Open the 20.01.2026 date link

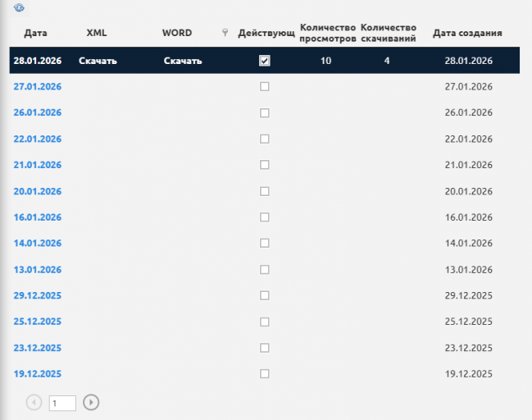38,191
